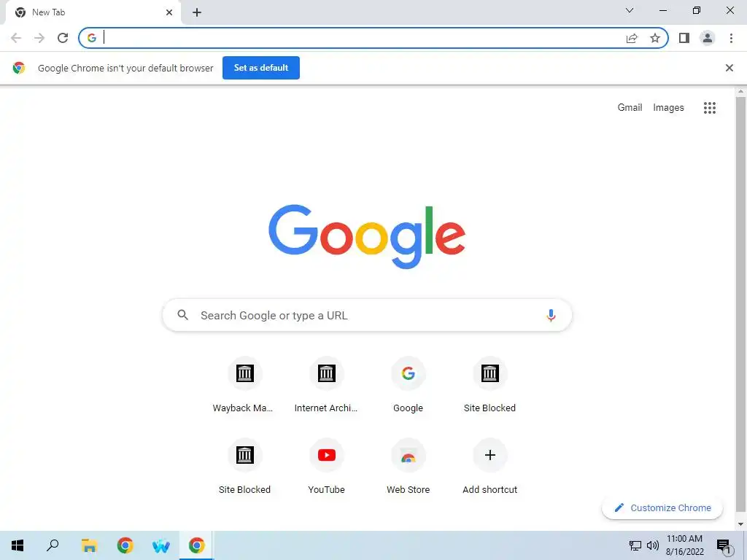Open taskbar search magnifier

coord(53,545)
